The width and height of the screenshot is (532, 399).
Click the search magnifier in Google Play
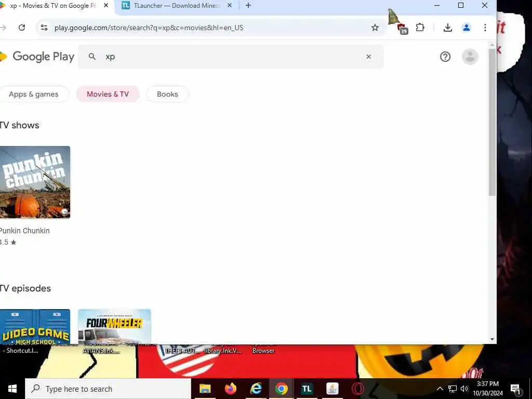[x=92, y=57]
